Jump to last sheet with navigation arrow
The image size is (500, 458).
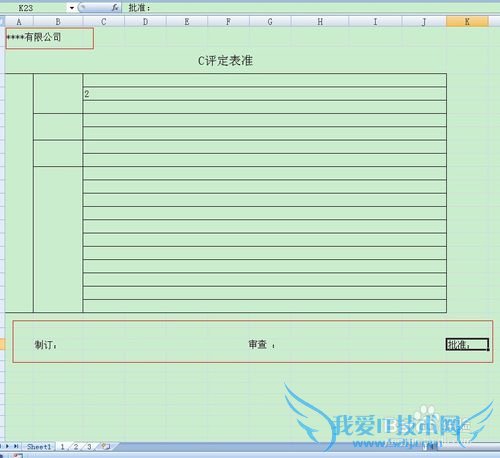point(16,446)
